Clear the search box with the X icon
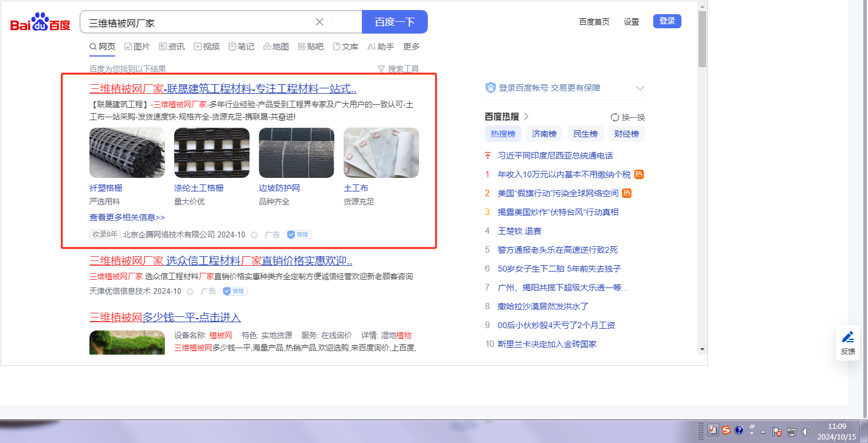Screen dimensions: 868x443 point(320,22)
